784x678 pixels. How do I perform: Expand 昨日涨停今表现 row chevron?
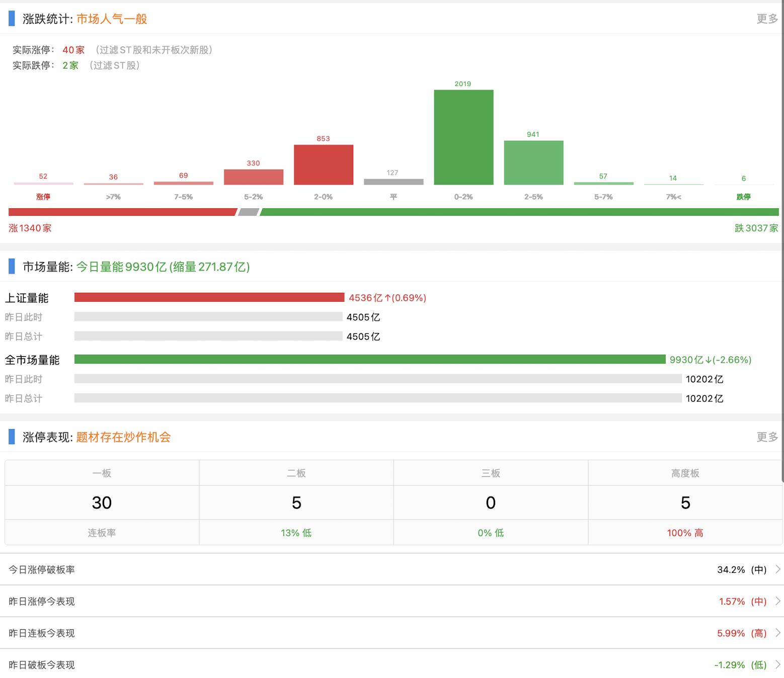click(x=777, y=601)
